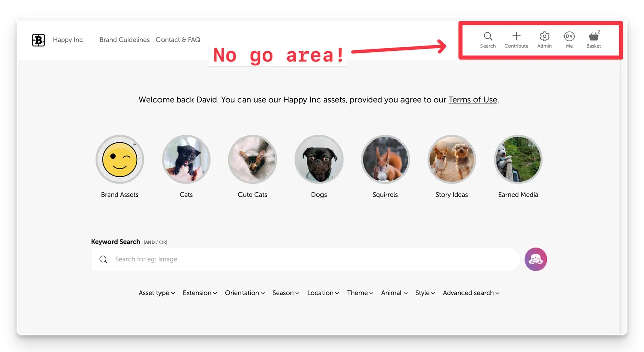The width and height of the screenshot is (644, 352).
Task: Open the Cats collection thumbnail
Action: pos(186,159)
